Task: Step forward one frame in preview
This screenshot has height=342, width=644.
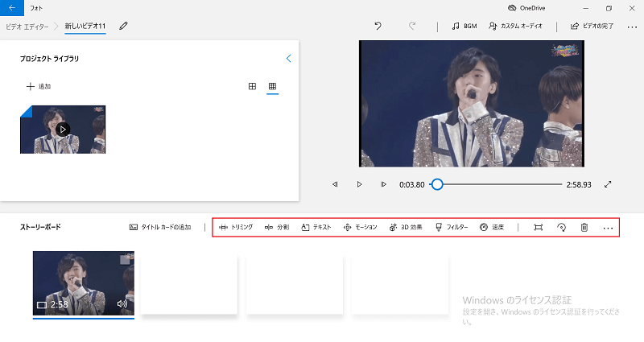Action: [383, 184]
